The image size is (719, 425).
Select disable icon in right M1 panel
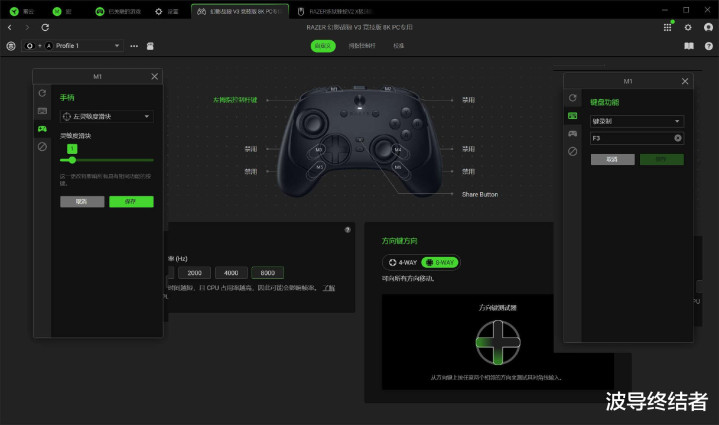click(572, 151)
